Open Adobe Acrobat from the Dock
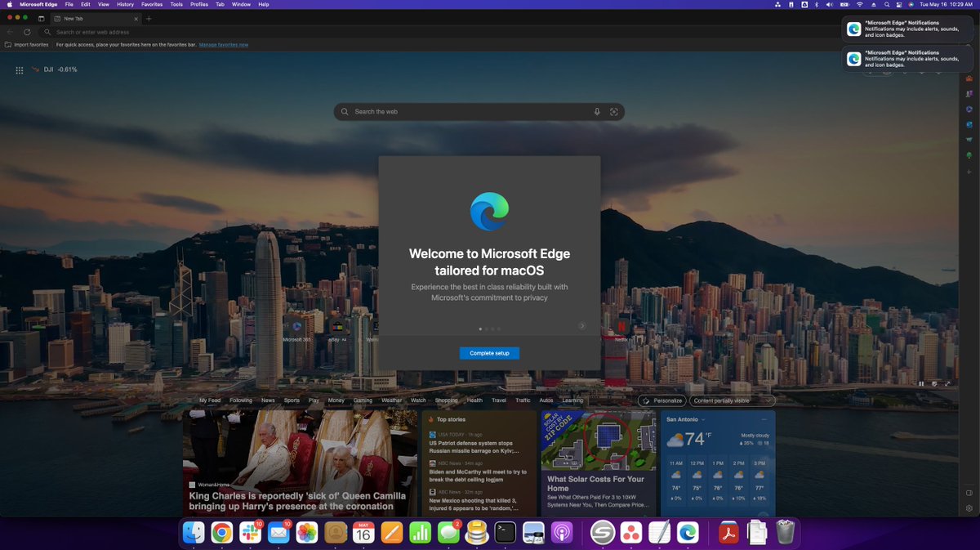The height and width of the screenshot is (550, 980). [x=728, y=533]
